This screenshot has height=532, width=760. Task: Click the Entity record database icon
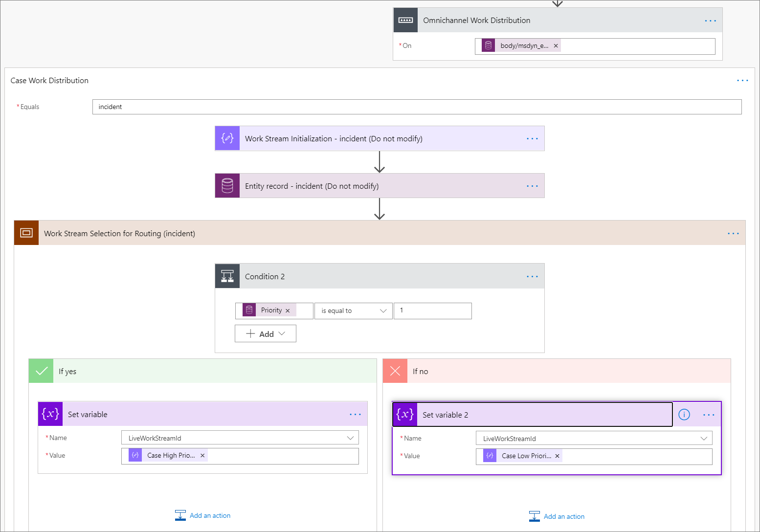pos(227,186)
